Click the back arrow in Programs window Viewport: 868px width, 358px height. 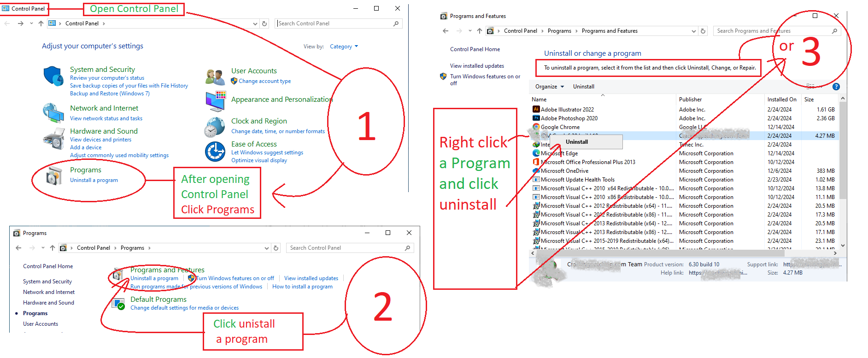pos(18,248)
